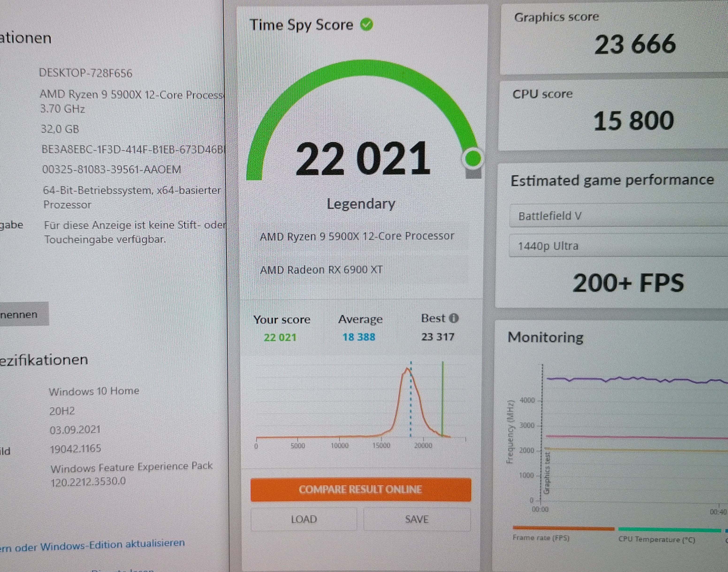Click the green validation checkmark beside Time Spy Score
This screenshot has width=728, height=572.
click(366, 24)
